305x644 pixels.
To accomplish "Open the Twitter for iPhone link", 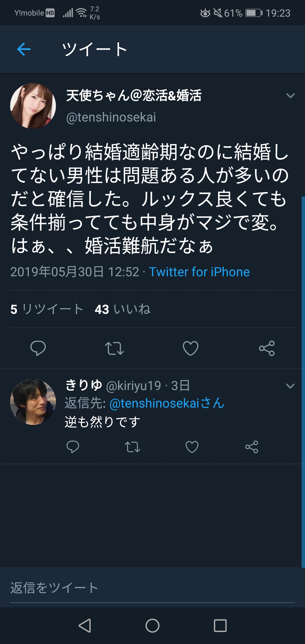I will coord(199,272).
